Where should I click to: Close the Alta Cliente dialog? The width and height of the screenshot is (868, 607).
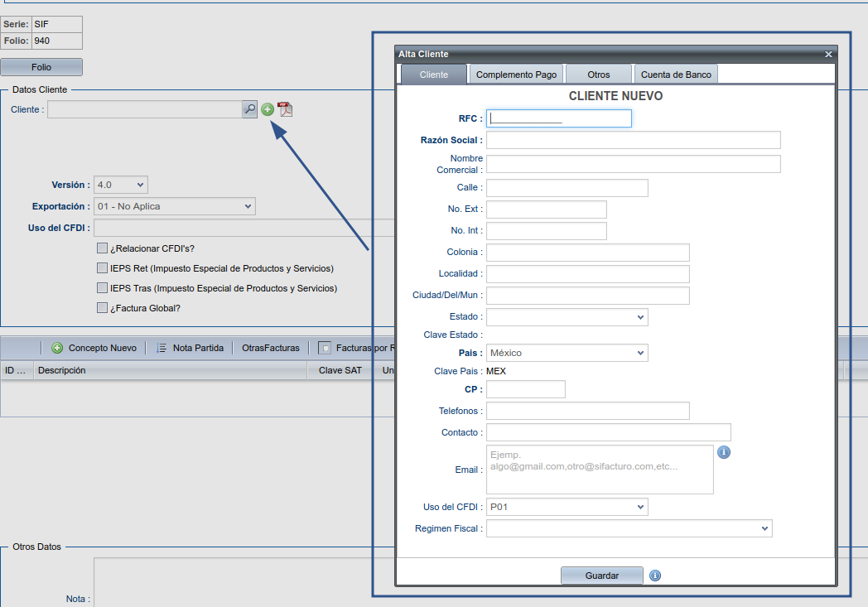coord(828,54)
